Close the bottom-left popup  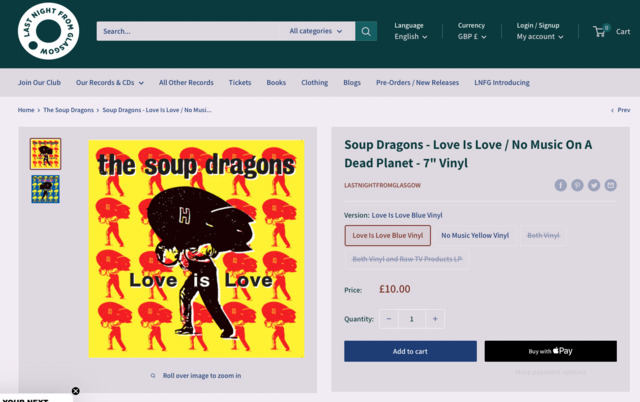[75, 391]
